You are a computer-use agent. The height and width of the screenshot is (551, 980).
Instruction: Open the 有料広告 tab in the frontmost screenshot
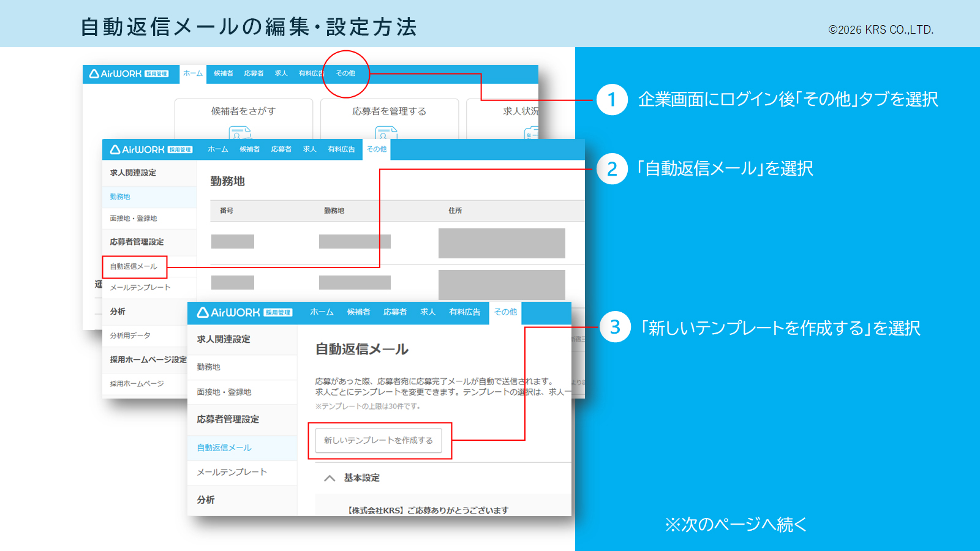point(464,312)
